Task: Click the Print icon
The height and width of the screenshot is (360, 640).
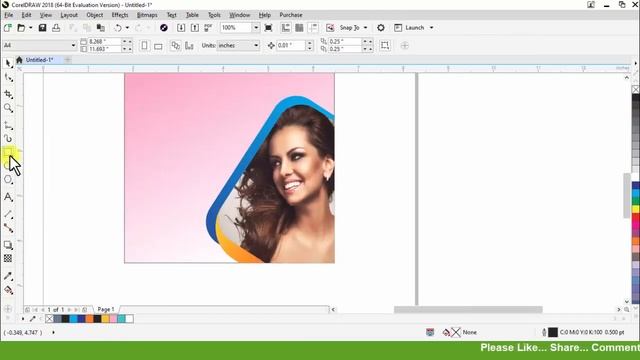Action: tap(56, 28)
